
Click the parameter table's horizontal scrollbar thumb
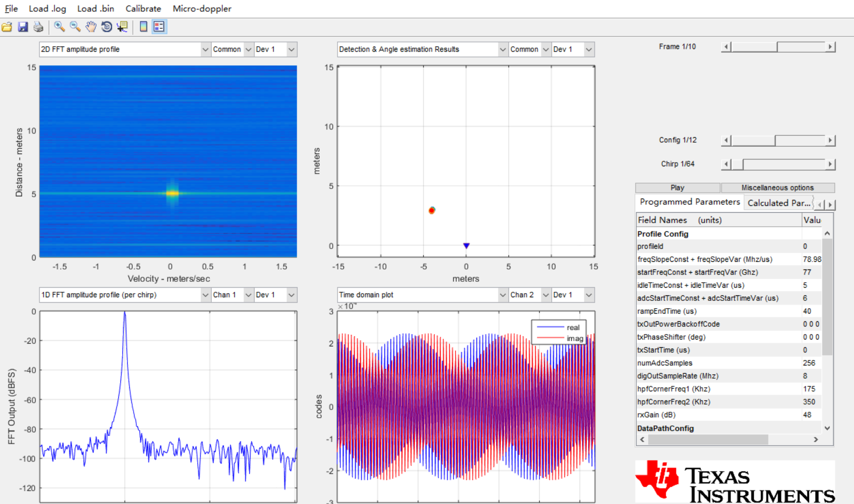click(x=708, y=439)
